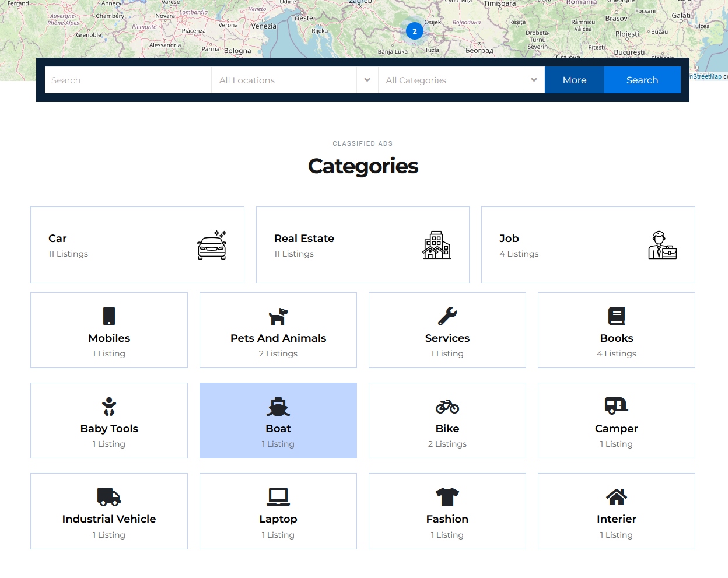Open the Mobiles category link
728x578 pixels.
(x=109, y=338)
